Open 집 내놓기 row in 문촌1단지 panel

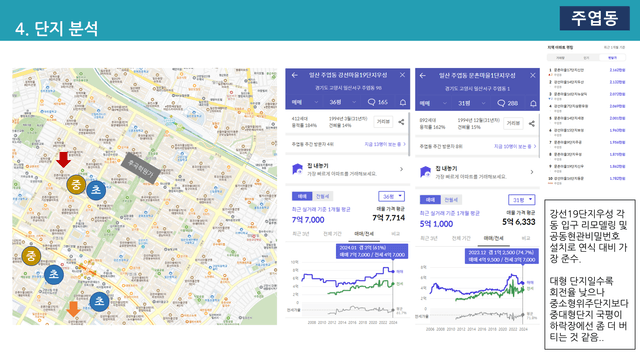tap(477, 172)
